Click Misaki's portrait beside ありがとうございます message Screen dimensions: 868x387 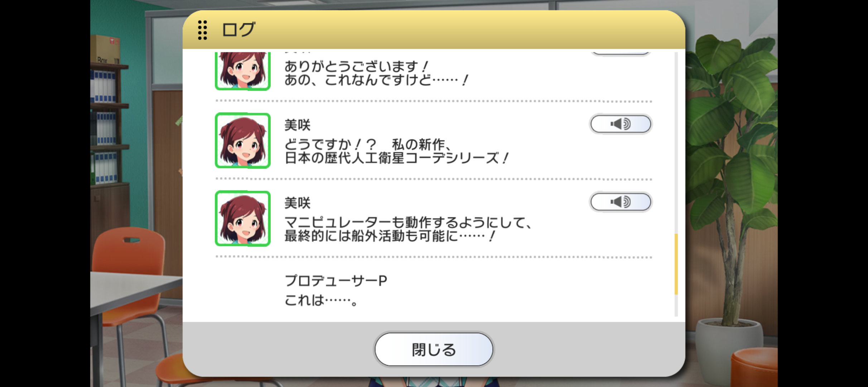(x=242, y=71)
